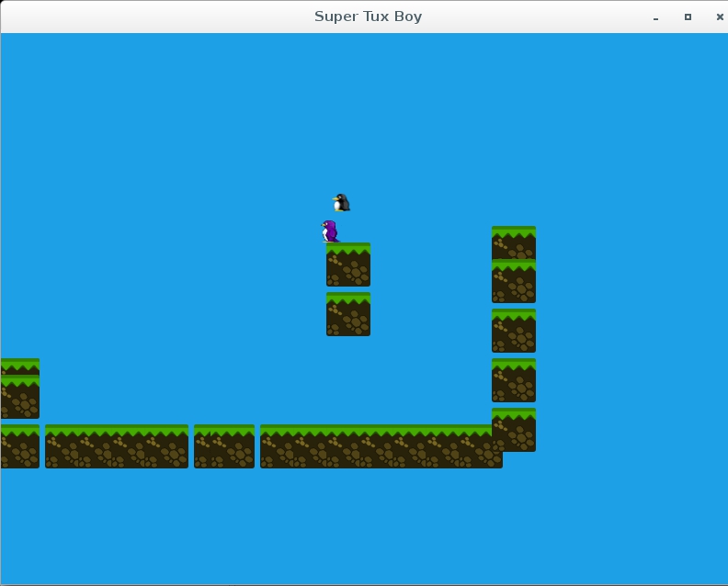
Task: Click the ground-level block at the far left edge
Action: (x=19, y=447)
